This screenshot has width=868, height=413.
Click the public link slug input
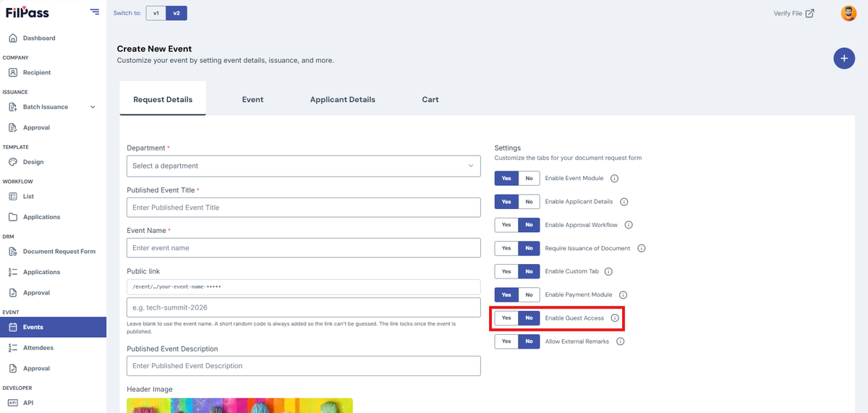click(x=304, y=307)
